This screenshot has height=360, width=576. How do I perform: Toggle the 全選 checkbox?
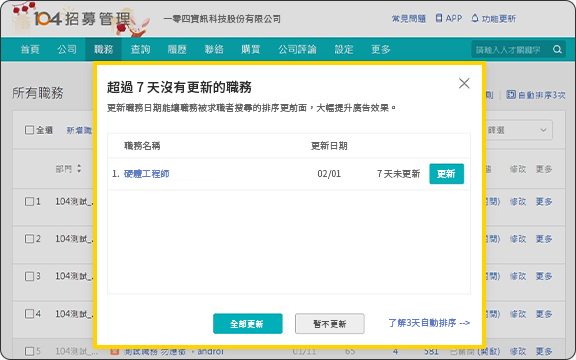point(29,130)
